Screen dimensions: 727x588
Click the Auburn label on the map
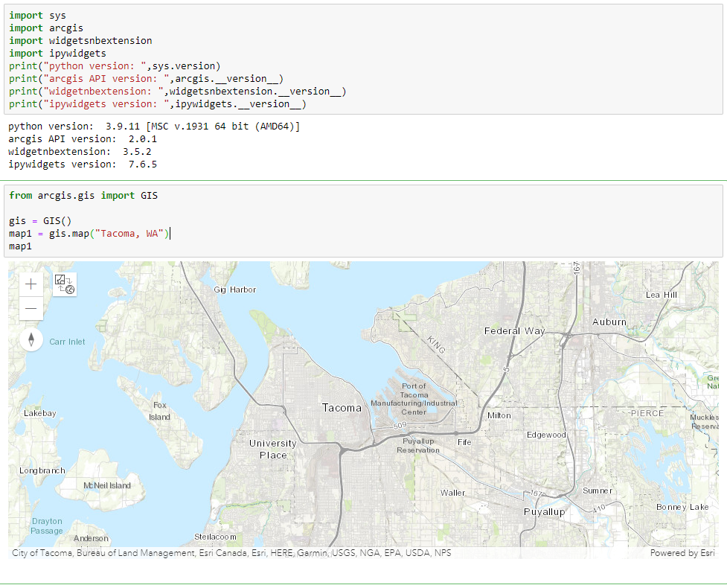click(609, 322)
